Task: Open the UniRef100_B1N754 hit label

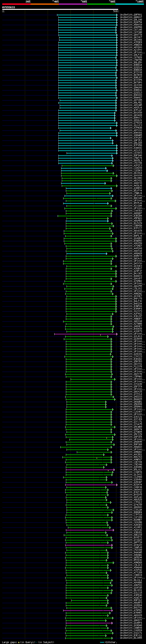Action: click(131, 22)
